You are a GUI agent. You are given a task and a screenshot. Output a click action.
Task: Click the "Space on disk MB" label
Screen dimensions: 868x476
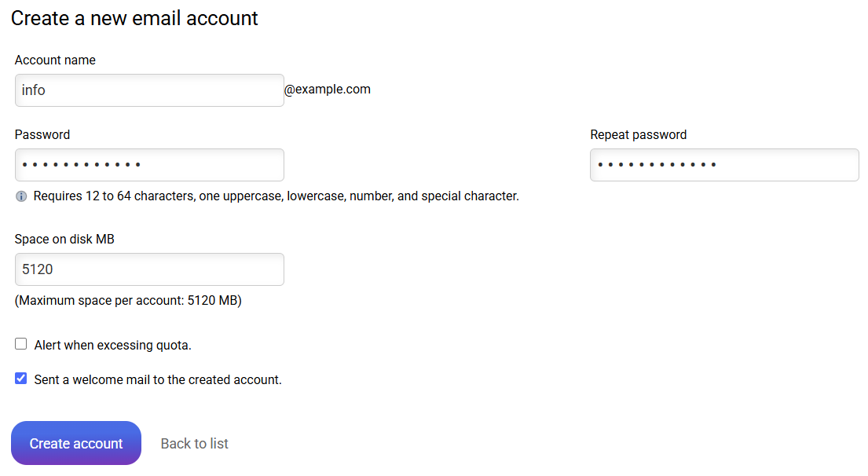(64, 240)
